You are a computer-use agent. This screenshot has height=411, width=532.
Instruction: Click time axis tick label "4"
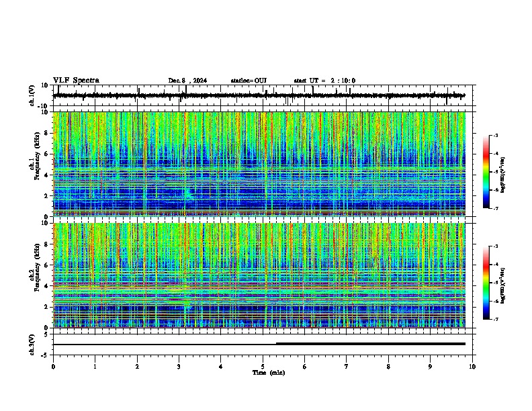click(x=221, y=367)
